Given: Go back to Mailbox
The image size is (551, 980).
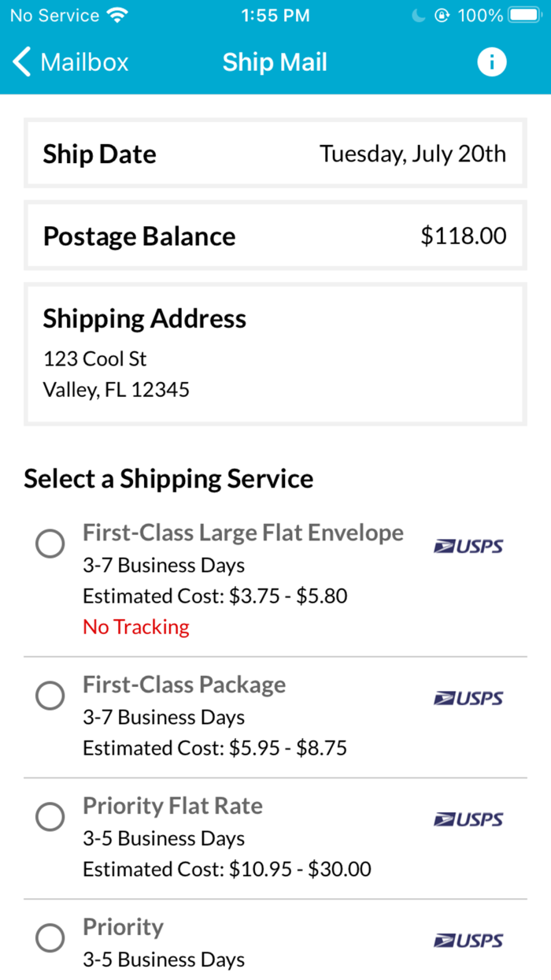Looking at the screenshot, I should [83, 62].
